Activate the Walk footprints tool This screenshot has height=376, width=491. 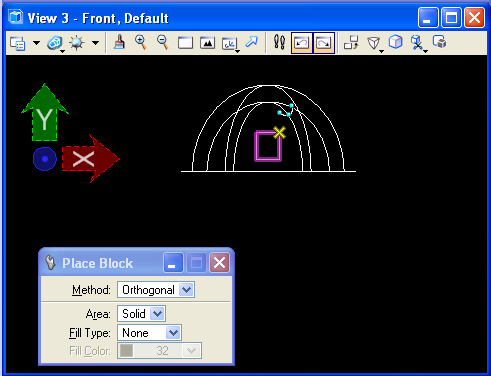tap(279, 43)
